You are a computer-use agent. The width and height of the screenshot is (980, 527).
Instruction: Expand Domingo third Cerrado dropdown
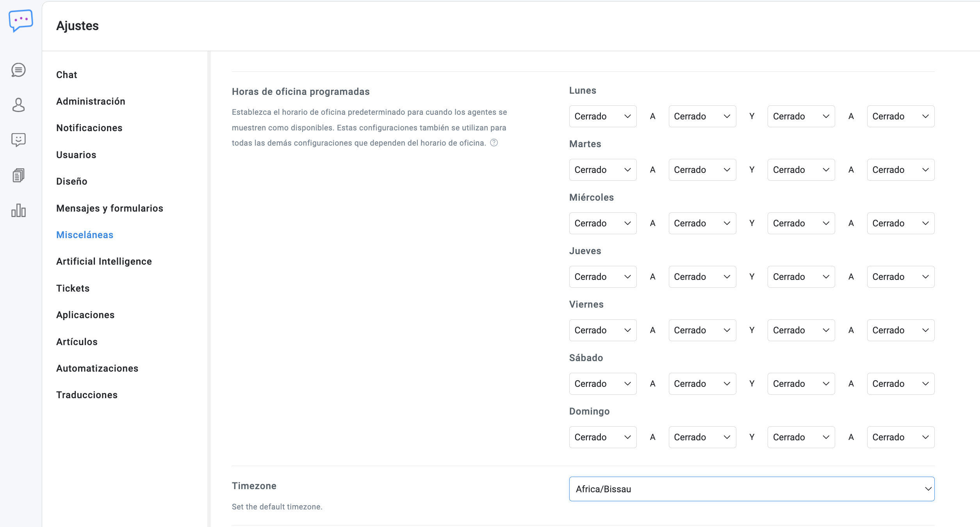801,437
